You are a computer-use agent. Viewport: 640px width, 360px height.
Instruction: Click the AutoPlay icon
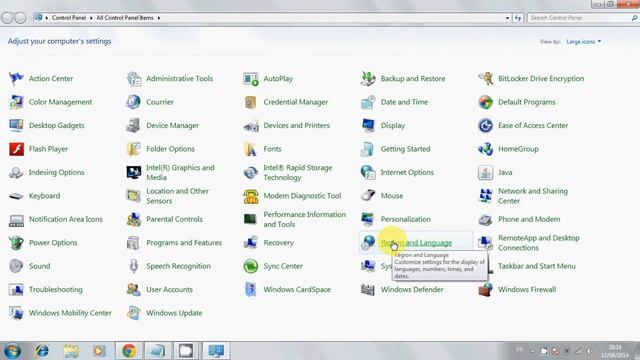pos(251,78)
